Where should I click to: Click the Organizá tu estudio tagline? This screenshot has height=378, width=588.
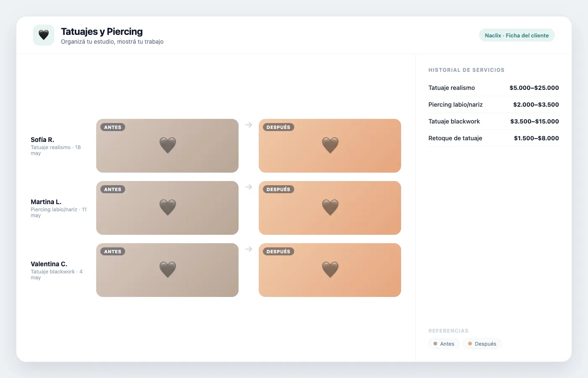click(112, 42)
